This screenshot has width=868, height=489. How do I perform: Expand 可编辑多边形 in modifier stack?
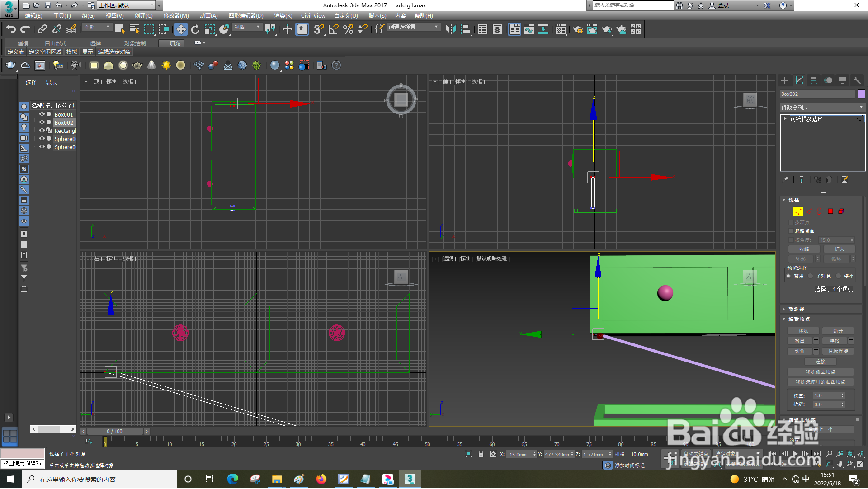(785, 119)
